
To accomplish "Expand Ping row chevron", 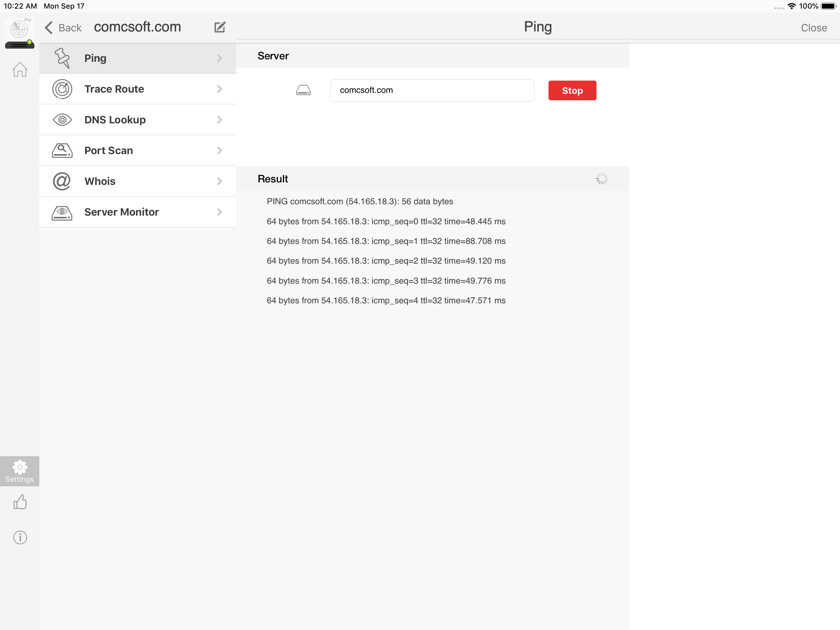I will [220, 58].
